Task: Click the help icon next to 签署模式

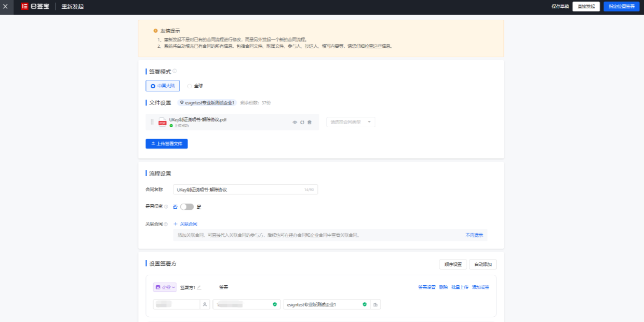Action: pyautogui.click(x=175, y=70)
